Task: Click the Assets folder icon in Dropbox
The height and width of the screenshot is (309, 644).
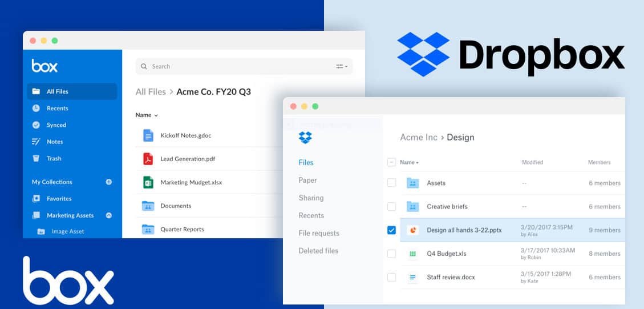Action: coord(413,183)
